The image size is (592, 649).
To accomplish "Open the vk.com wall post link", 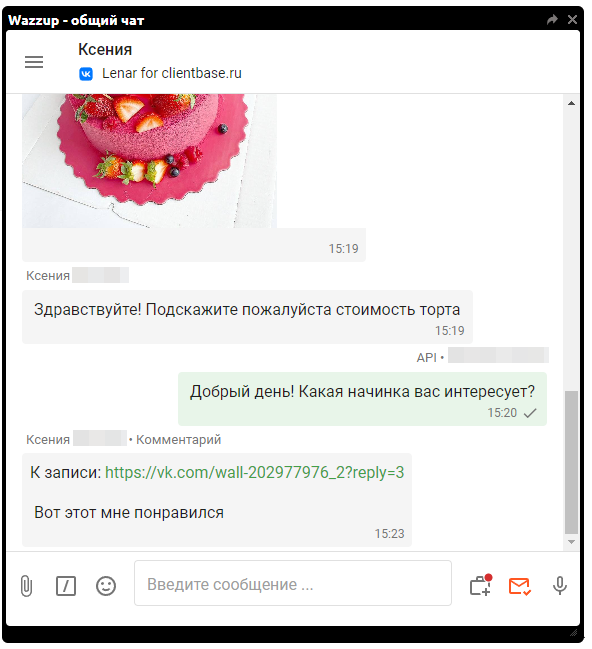I will 255,472.
